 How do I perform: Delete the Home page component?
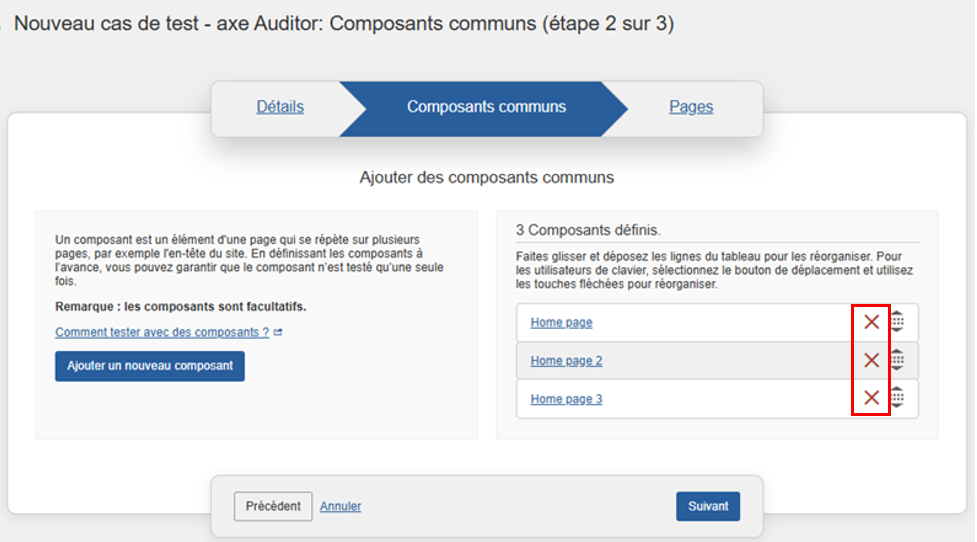click(871, 322)
